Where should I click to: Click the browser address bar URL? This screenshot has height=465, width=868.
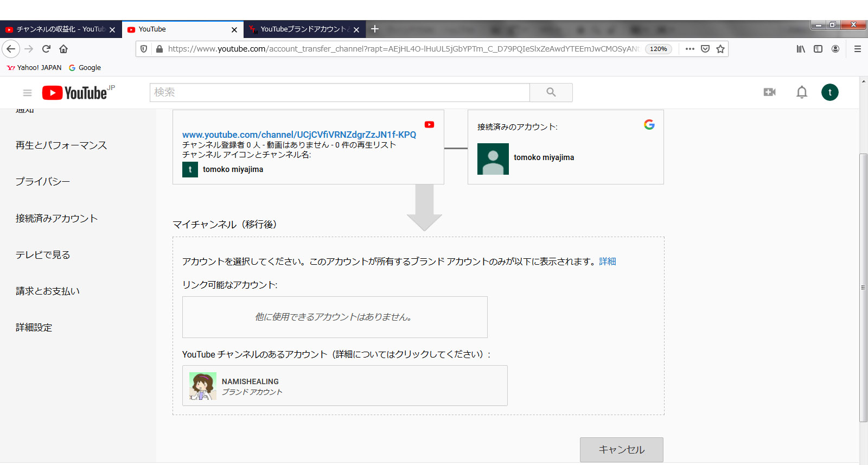[403, 49]
